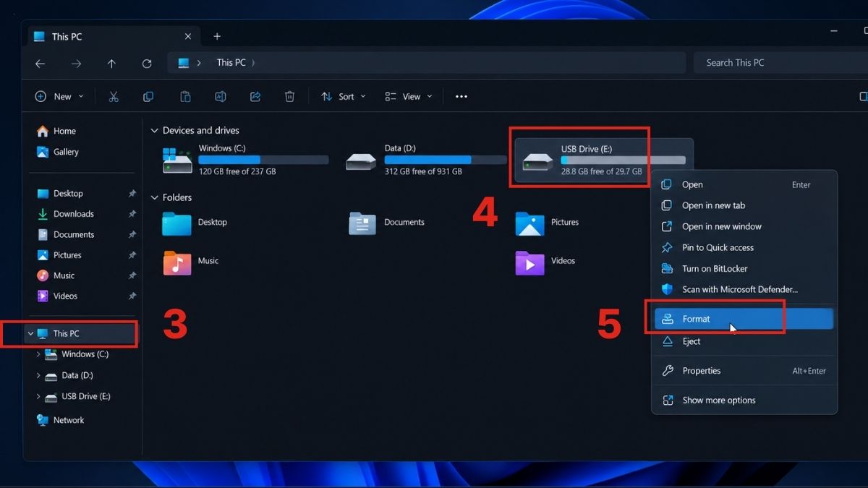The height and width of the screenshot is (488, 868).
Task: Open Pictures in sidebar quick access
Action: pyautogui.click(x=59, y=255)
